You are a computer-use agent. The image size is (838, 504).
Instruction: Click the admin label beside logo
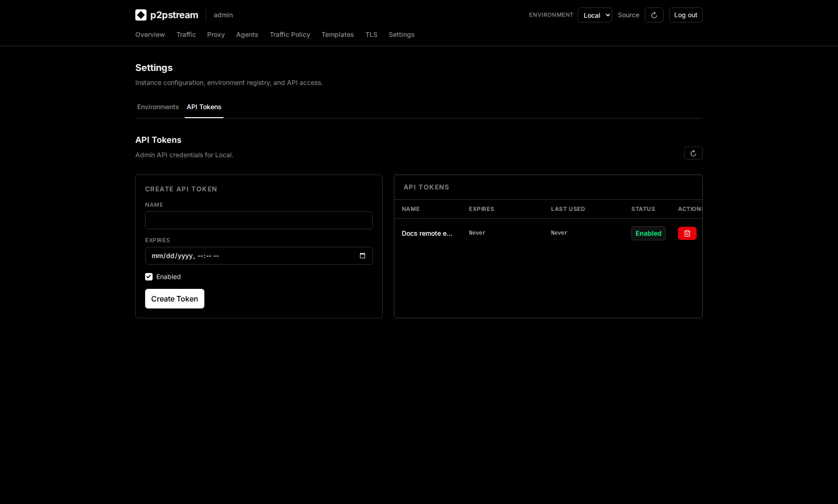pyautogui.click(x=223, y=15)
